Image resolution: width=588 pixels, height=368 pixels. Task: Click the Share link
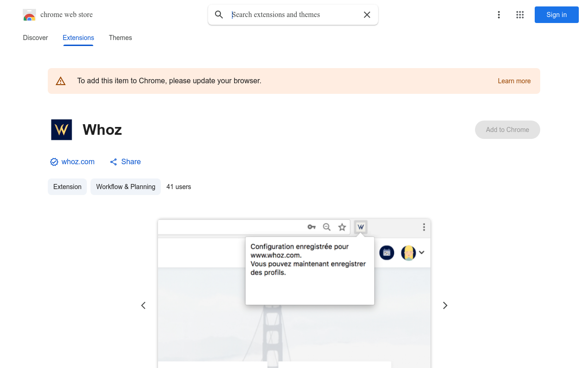click(125, 162)
